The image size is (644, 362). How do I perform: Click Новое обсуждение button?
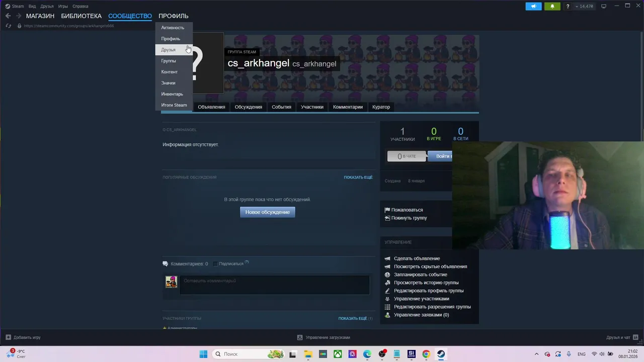pyautogui.click(x=268, y=212)
